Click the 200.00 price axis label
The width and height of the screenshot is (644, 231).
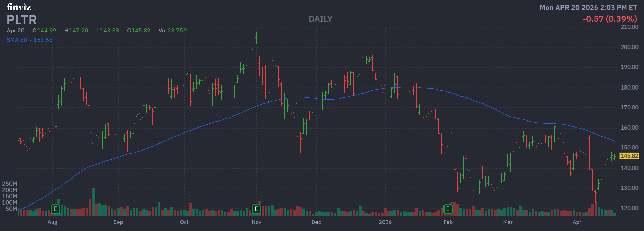click(x=629, y=47)
